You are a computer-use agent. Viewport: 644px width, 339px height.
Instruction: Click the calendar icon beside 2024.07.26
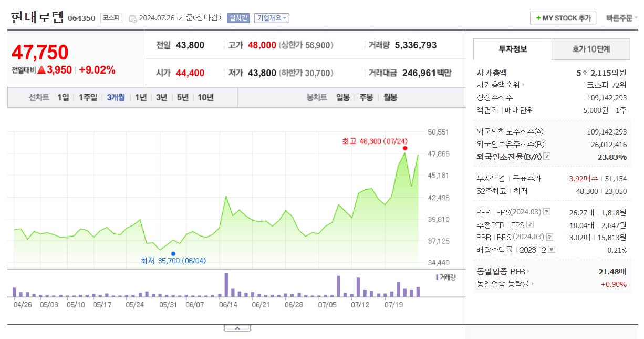(132, 18)
